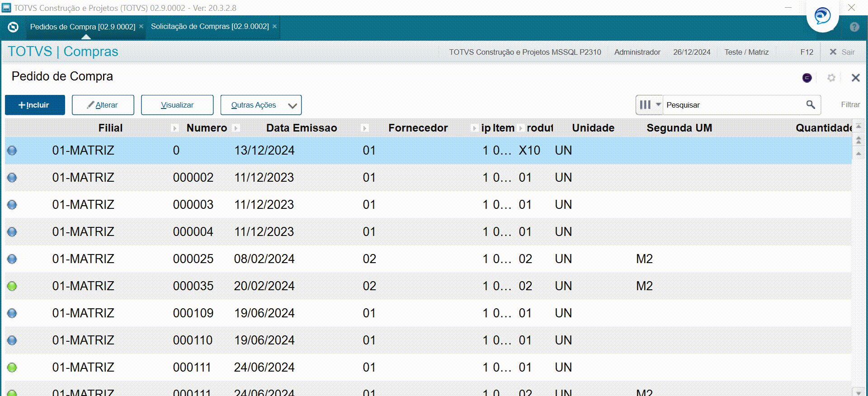Open the Fornecedor column sort arrow

point(474,128)
